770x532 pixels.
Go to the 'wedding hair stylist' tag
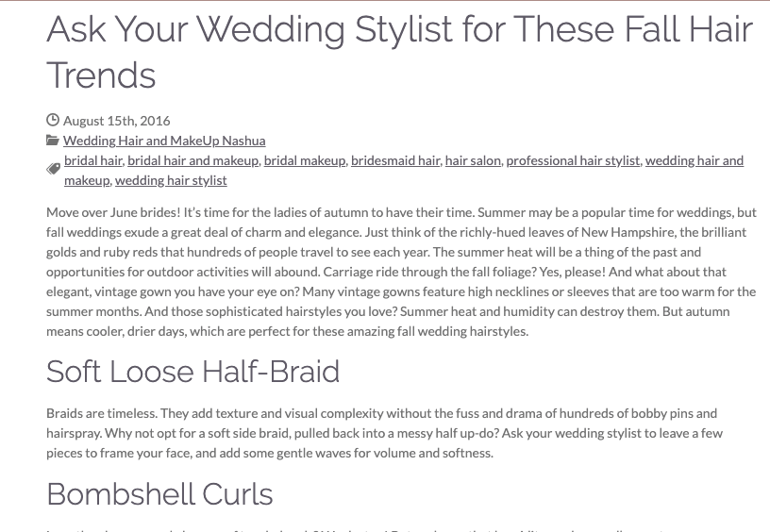tap(171, 180)
